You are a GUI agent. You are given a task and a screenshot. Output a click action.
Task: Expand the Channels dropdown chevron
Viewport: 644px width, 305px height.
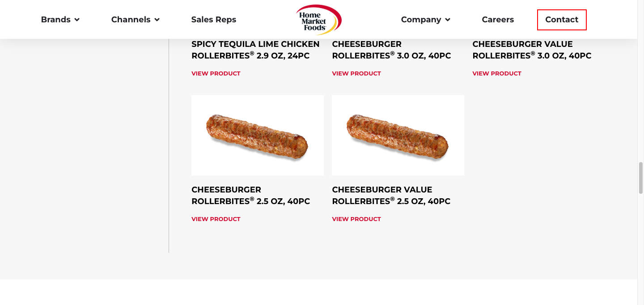pos(157,20)
